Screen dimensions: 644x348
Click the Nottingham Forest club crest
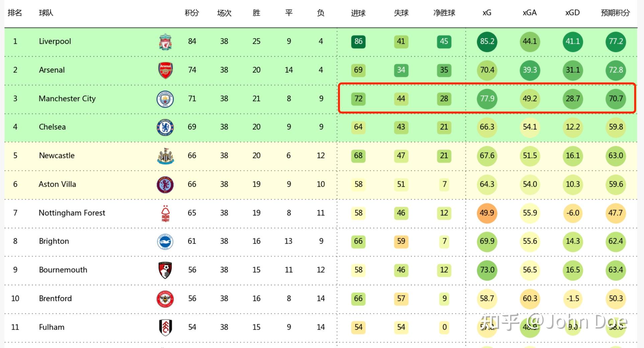tap(165, 213)
